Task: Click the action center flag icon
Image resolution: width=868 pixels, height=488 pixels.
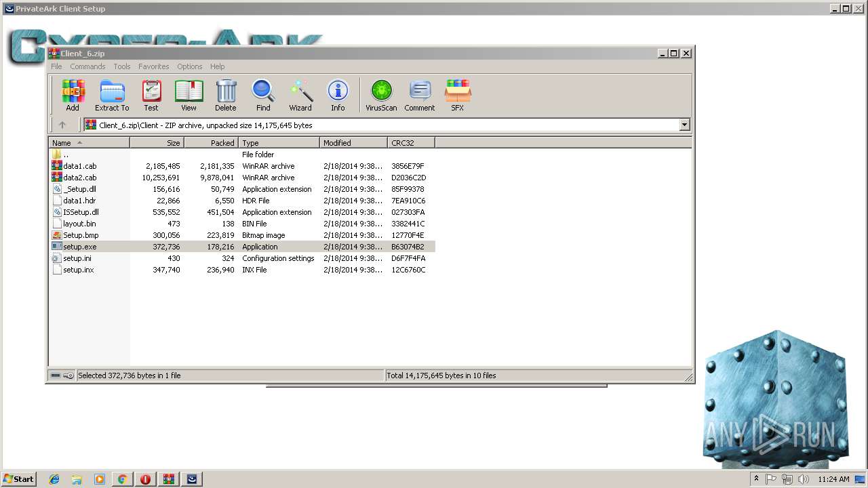Action: point(772,479)
